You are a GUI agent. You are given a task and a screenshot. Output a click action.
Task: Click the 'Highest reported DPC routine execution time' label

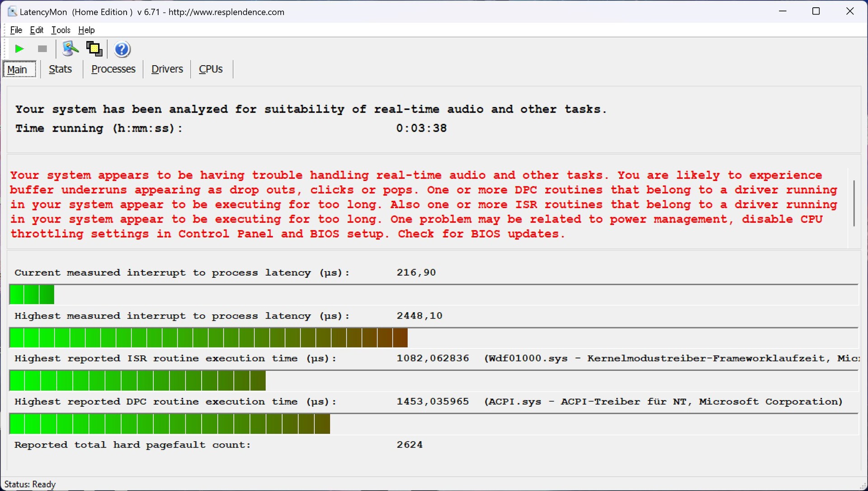point(175,402)
